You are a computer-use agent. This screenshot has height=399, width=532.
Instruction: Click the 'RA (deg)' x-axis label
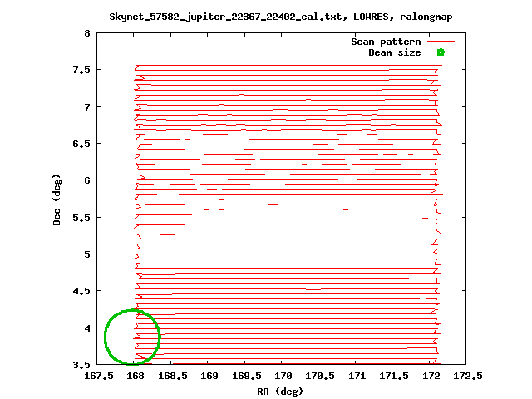(x=280, y=392)
